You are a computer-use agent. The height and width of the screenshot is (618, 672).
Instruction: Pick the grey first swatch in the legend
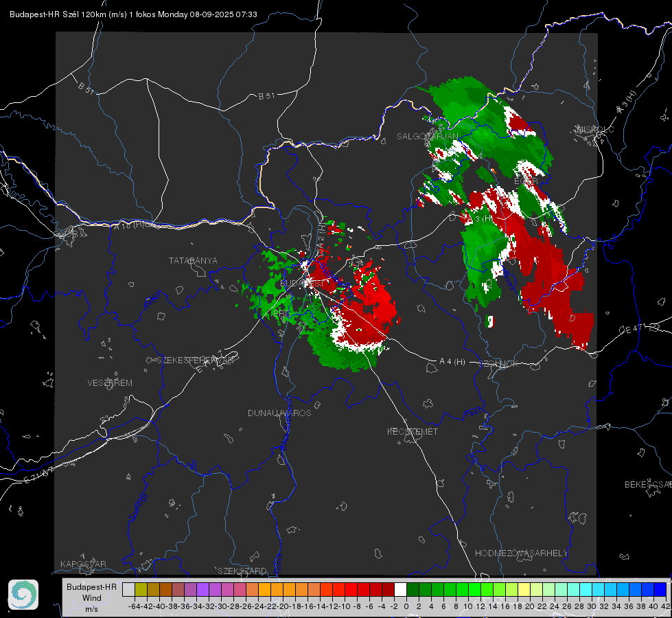click(128, 589)
